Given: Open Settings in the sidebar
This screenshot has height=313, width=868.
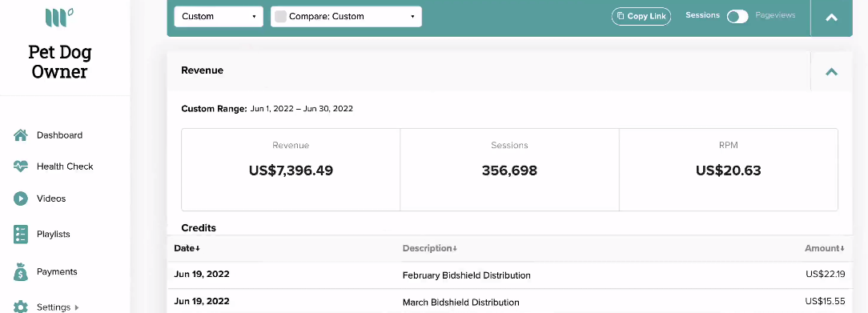Looking at the screenshot, I should tap(53, 307).
